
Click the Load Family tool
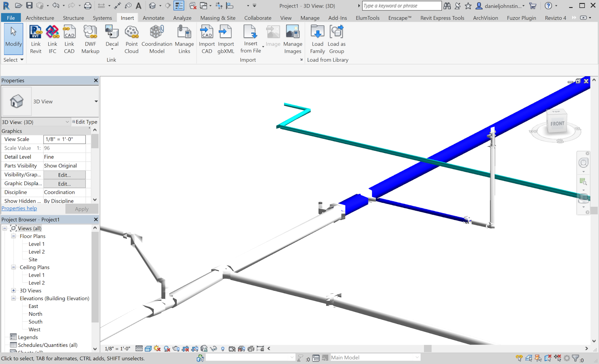click(x=317, y=39)
